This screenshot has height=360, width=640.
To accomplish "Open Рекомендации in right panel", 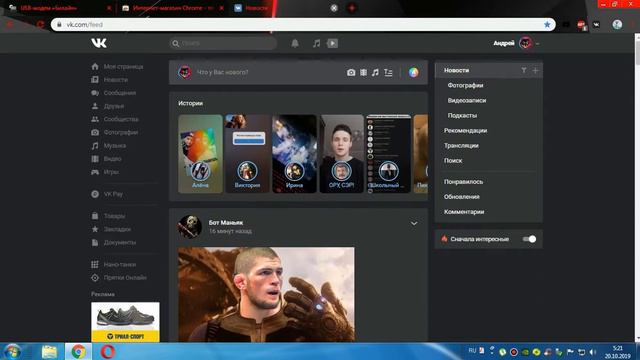I will click(x=465, y=131).
